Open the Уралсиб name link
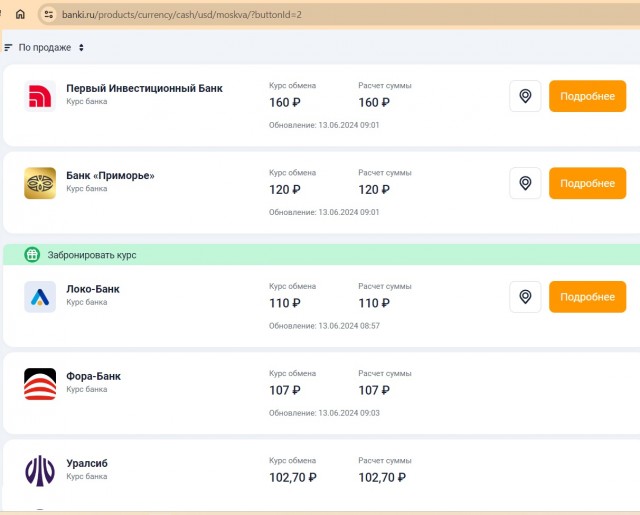Screen dimensions: 640x515 [x=87, y=463]
